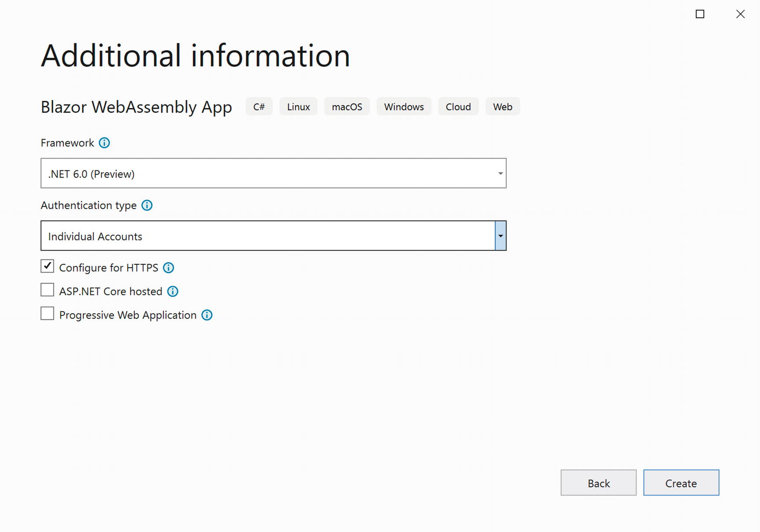Click the Linux platform tag
Screen dimensions: 760x532
click(298, 107)
